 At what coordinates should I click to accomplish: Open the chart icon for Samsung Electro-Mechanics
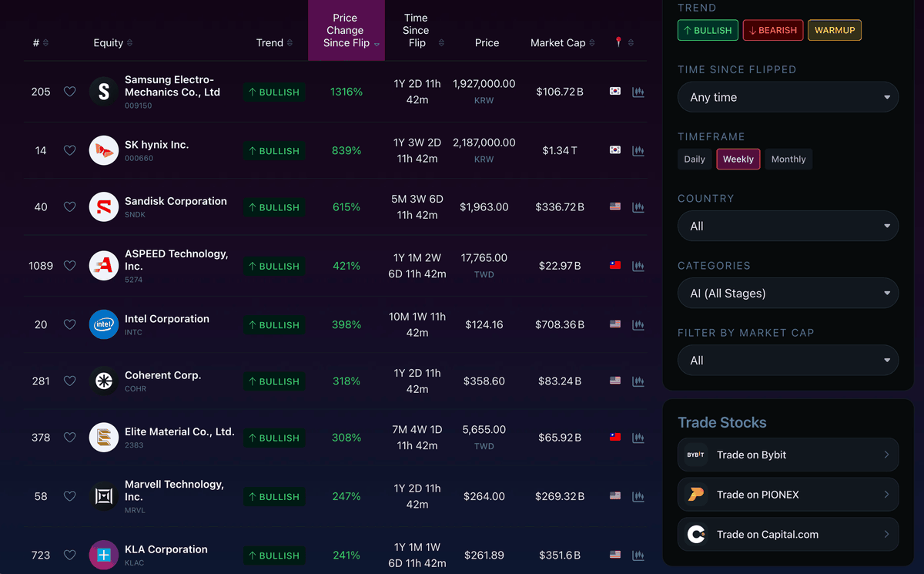(x=638, y=92)
